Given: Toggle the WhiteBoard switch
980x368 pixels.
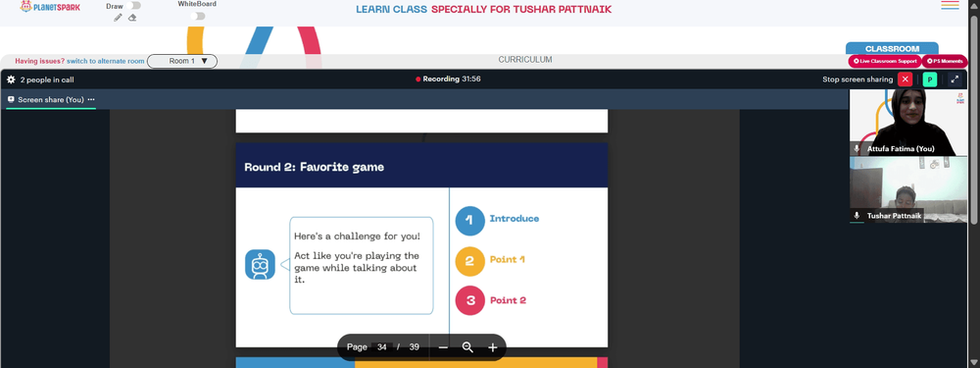Looking at the screenshot, I should point(198,17).
